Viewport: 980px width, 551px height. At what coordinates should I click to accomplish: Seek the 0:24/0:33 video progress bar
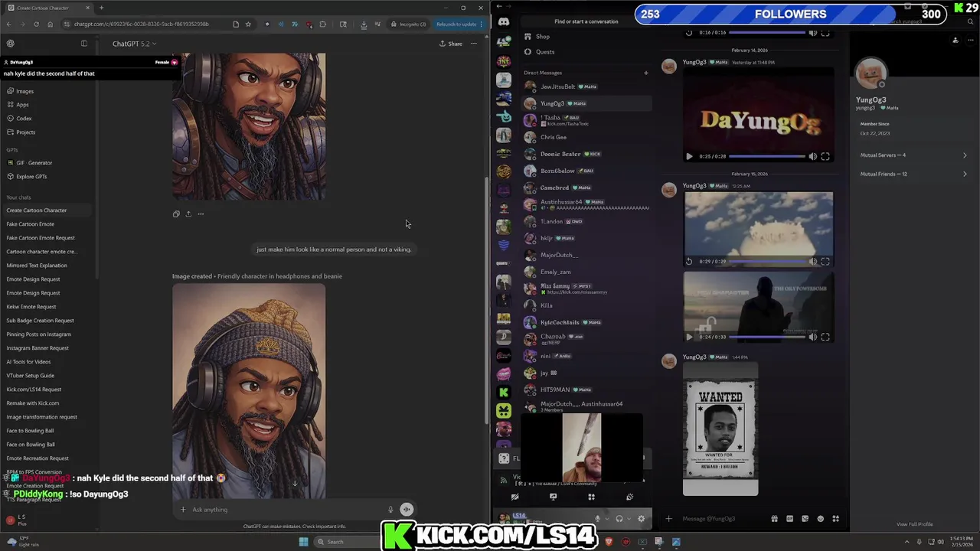(x=766, y=337)
